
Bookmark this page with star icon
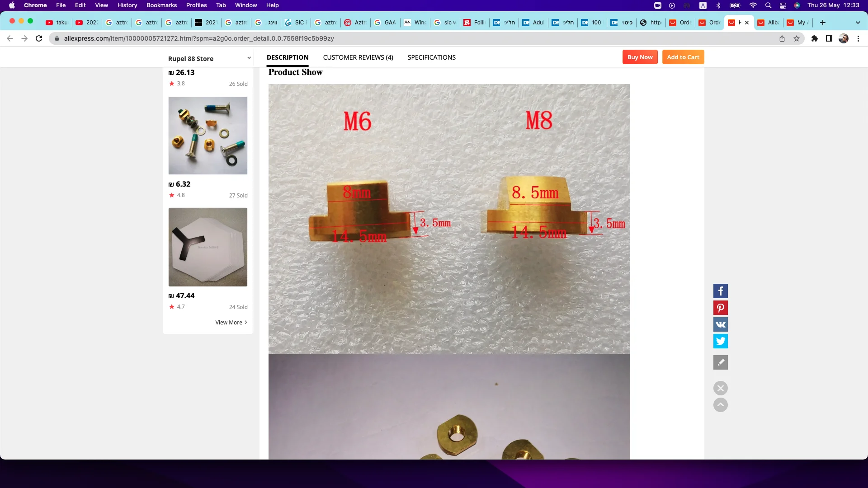pyautogui.click(x=797, y=38)
